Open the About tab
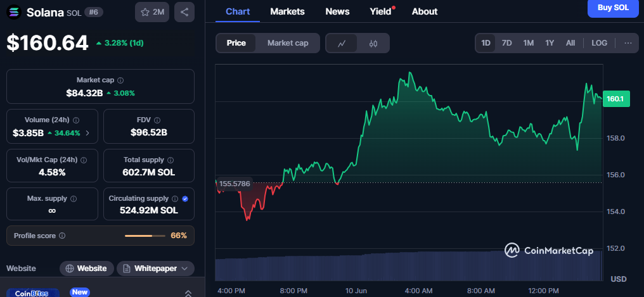 [x=425, y=11]
